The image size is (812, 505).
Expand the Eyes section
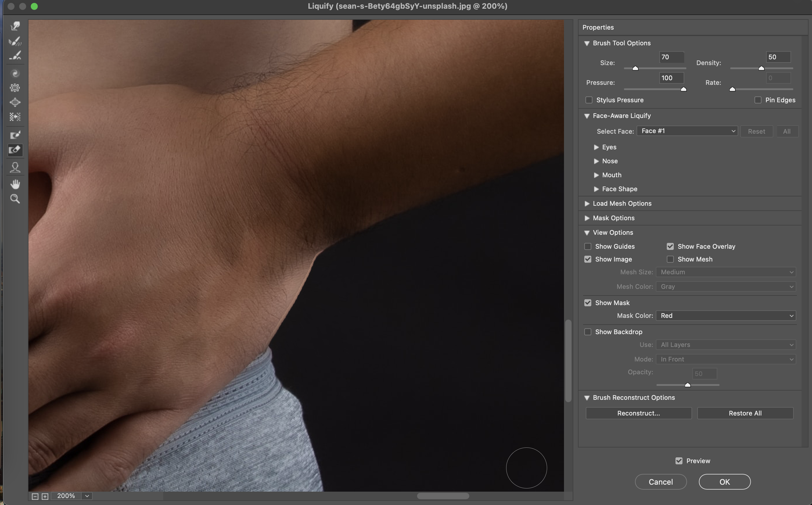point(597,147)
